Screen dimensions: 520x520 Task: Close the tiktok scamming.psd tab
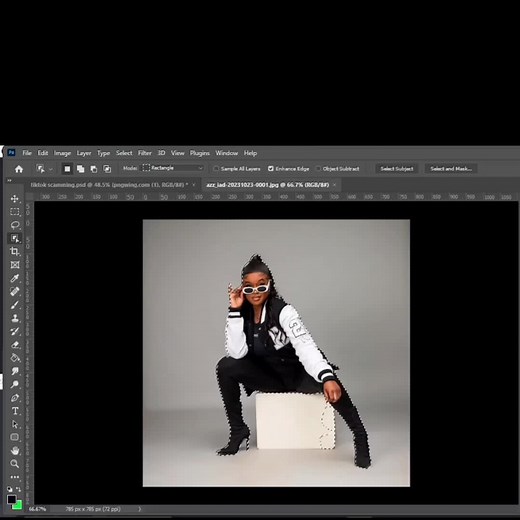[194, 185]
